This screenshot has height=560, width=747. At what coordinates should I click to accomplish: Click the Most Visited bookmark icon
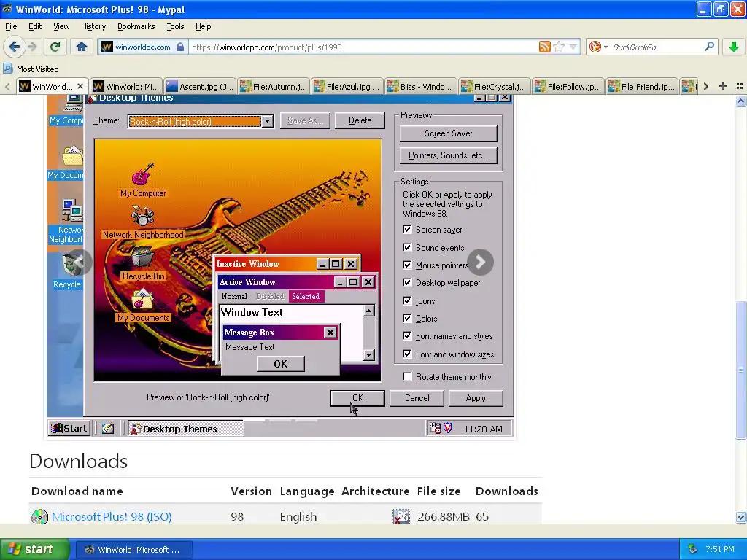point(7,69)
